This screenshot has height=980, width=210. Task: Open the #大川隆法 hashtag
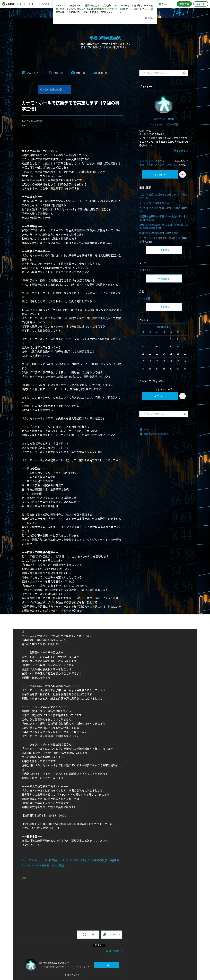tap(58, 866)
